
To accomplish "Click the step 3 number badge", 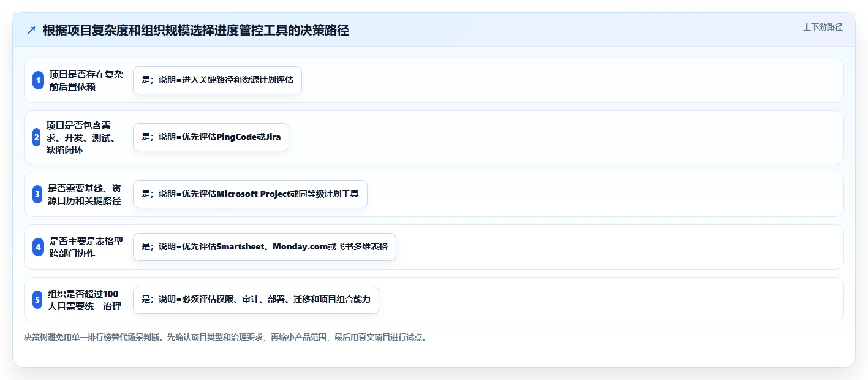I will 37,194.
